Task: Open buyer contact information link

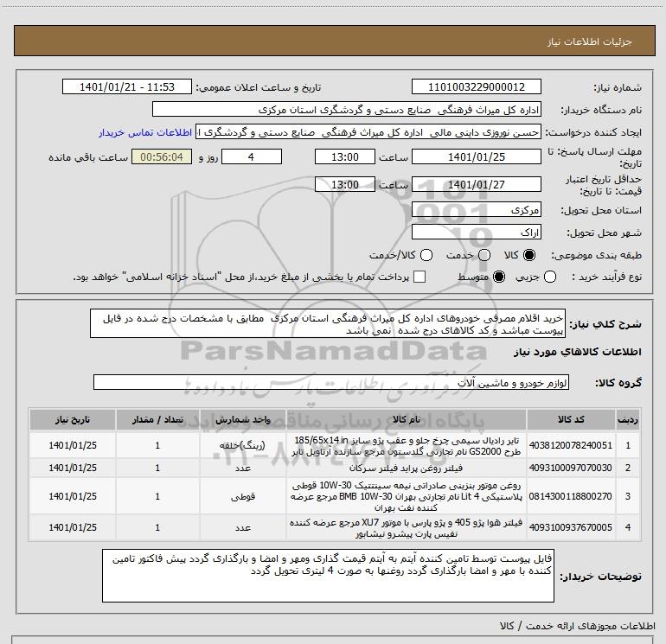Action: [x=145, y=132]
